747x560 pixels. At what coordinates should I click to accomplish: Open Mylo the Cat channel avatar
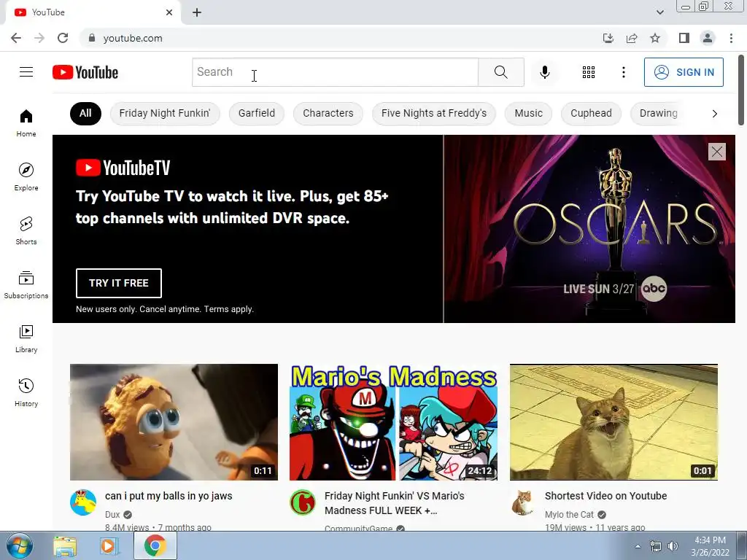tap(522, 502)
